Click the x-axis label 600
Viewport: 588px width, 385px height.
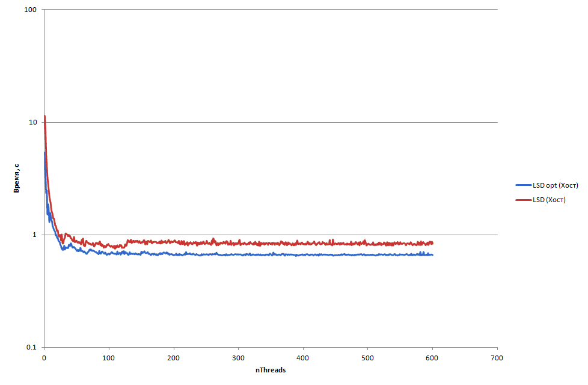point(432,358)
